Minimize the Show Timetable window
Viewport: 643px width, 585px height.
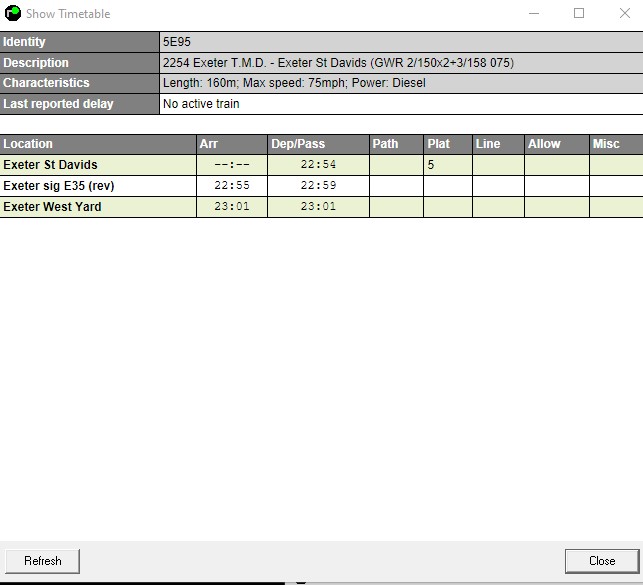point(534,14)
